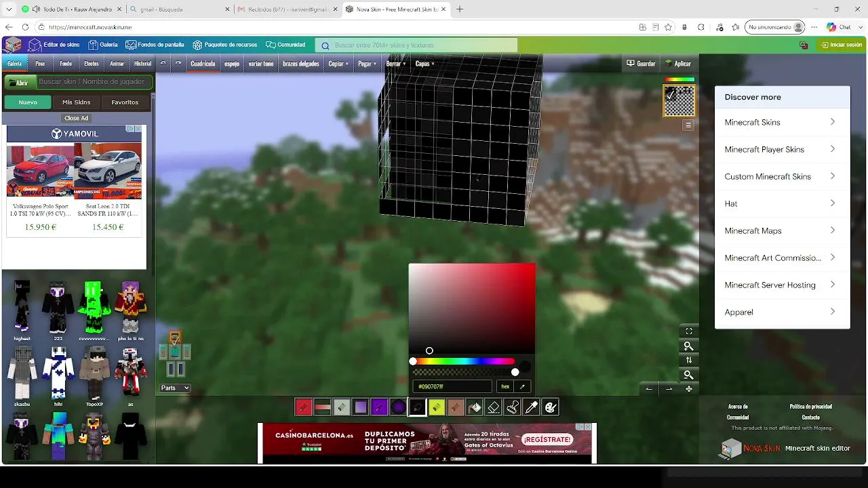Click Iniciar sesión button

842,45
